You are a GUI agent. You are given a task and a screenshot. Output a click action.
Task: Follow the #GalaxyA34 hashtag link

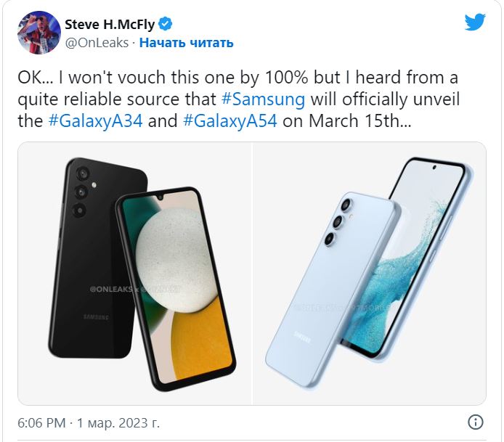point(97,120)
